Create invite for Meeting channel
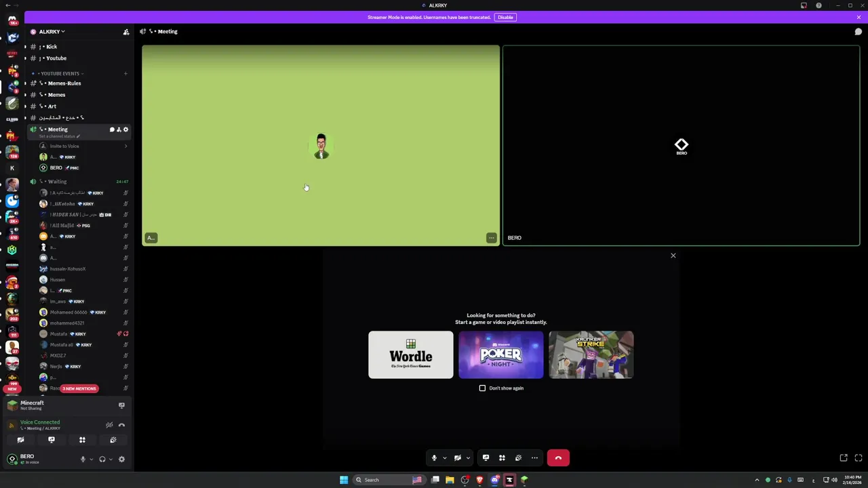The width and height of the screenshot is (868, 488). (119, 129)
